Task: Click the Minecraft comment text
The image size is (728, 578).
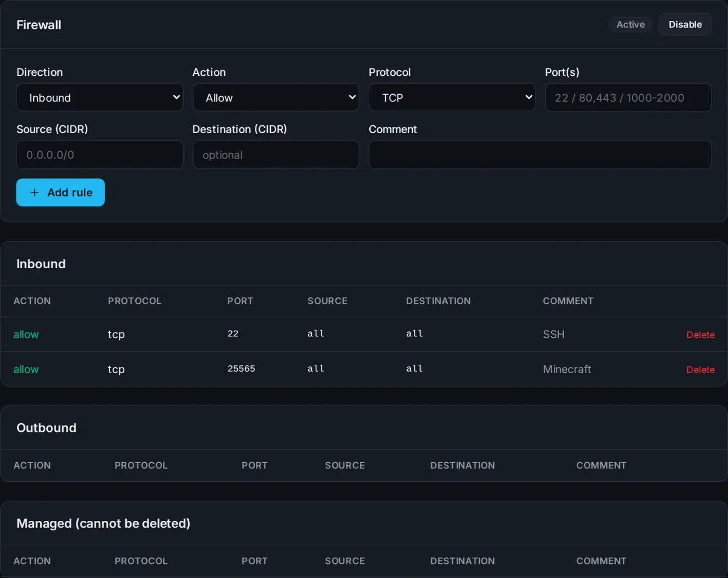Action: point(567,369)
